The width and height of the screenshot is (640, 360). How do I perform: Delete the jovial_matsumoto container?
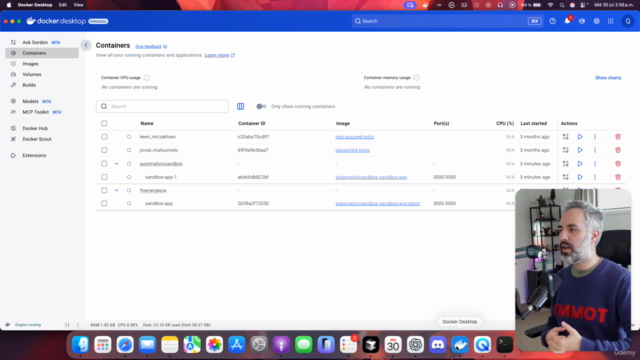coord(618,150)
